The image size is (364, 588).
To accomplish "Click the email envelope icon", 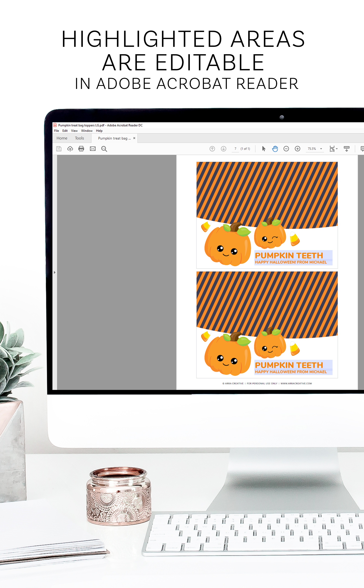I will (93, 149).
